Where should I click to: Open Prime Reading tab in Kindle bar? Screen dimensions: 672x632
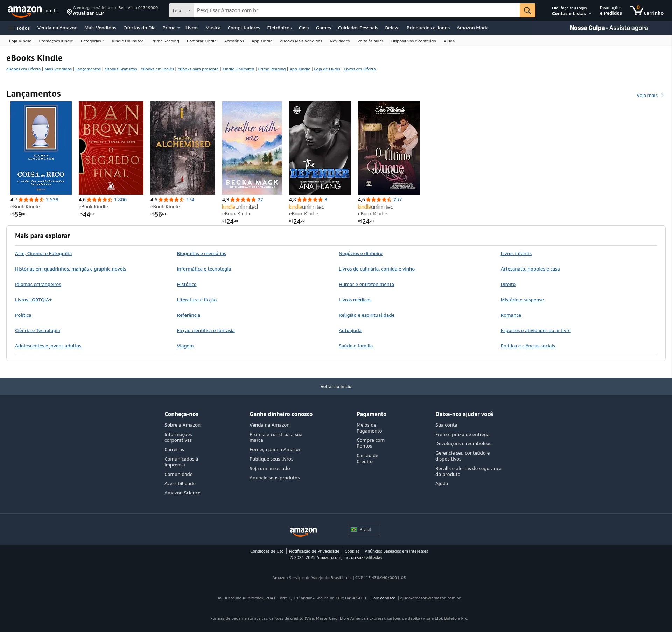(x=165, y=41)
